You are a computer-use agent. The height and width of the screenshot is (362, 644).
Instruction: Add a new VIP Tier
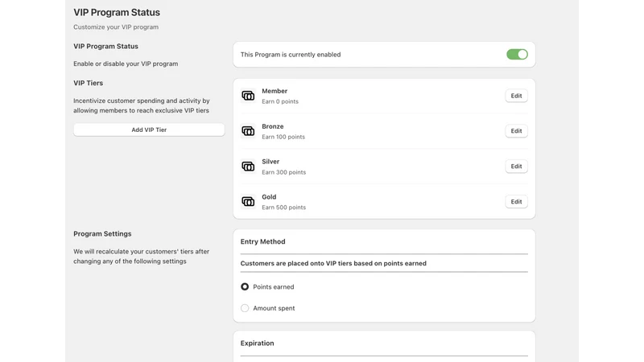pos(149,130)
